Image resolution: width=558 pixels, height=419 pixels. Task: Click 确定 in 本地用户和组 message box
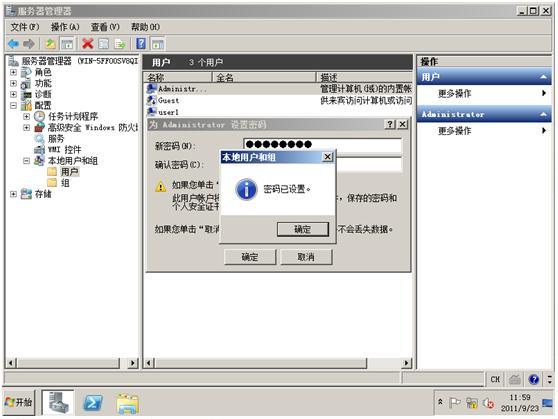coord(303,229)
